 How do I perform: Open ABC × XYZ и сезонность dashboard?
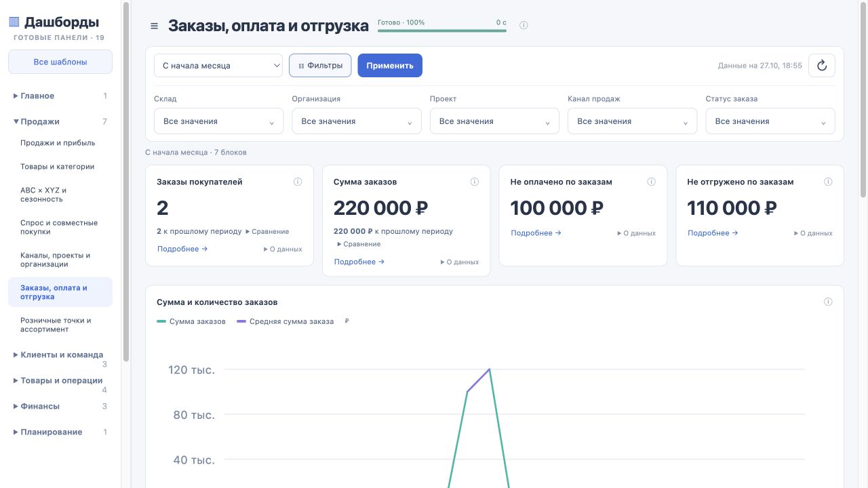coord(60,195)
